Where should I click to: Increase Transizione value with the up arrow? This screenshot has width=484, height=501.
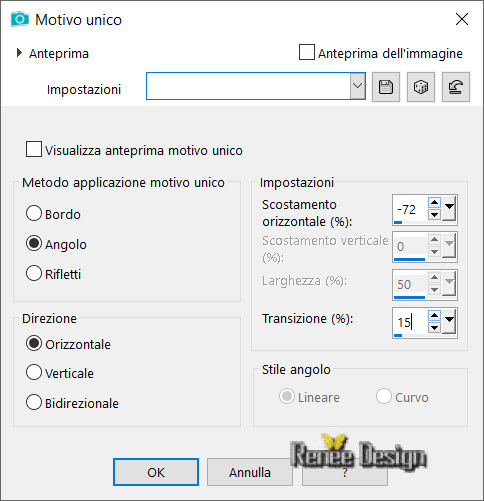point(434,315)
